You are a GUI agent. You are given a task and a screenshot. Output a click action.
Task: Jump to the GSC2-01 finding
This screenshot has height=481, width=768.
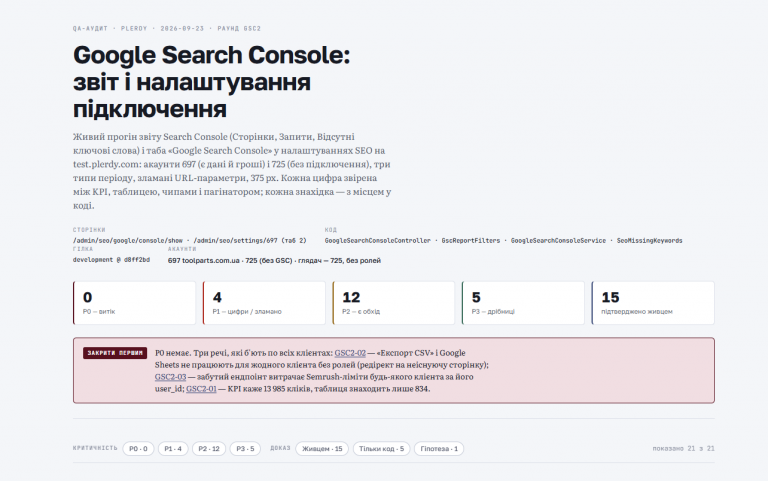click(x=201, y=389)
